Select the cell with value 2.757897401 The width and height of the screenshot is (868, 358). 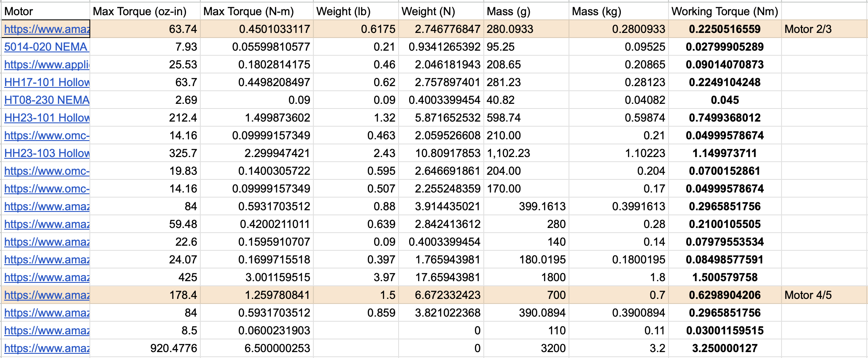click(441, 82)
